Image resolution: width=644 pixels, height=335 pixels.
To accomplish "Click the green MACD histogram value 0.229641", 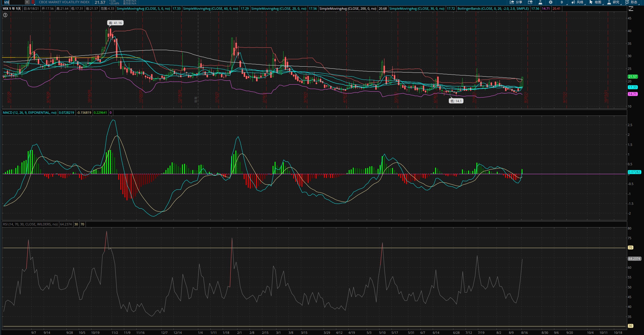I will coord(101,113).
